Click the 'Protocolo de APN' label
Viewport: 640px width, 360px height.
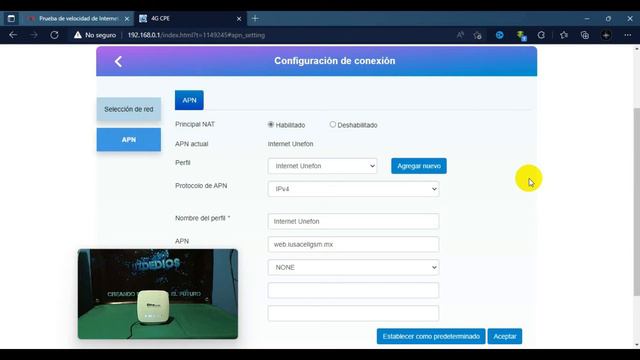201,186
